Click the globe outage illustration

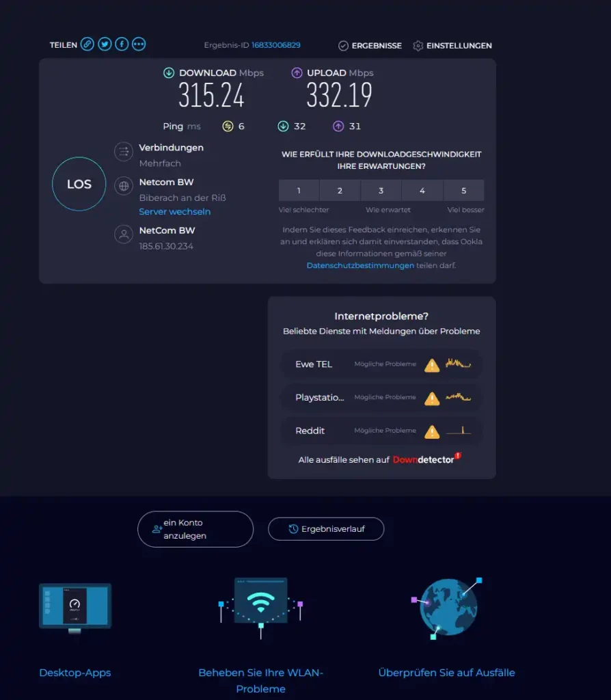(447, 608)
